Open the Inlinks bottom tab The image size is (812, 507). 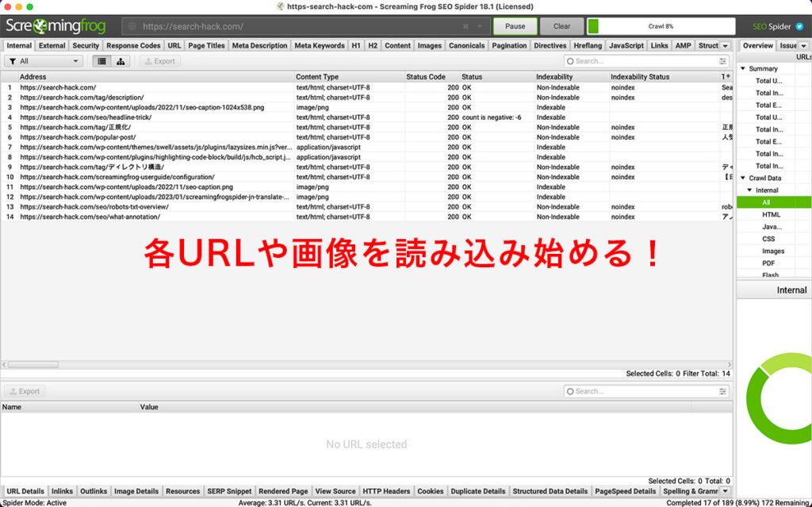(x=62, y=491)
